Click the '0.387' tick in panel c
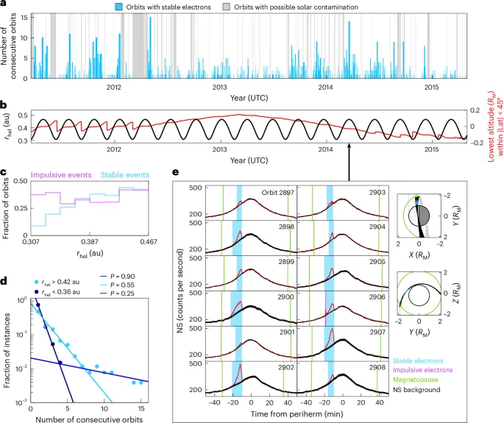The height and width of the screenshot is (423, 504). [x=90, y=241]
